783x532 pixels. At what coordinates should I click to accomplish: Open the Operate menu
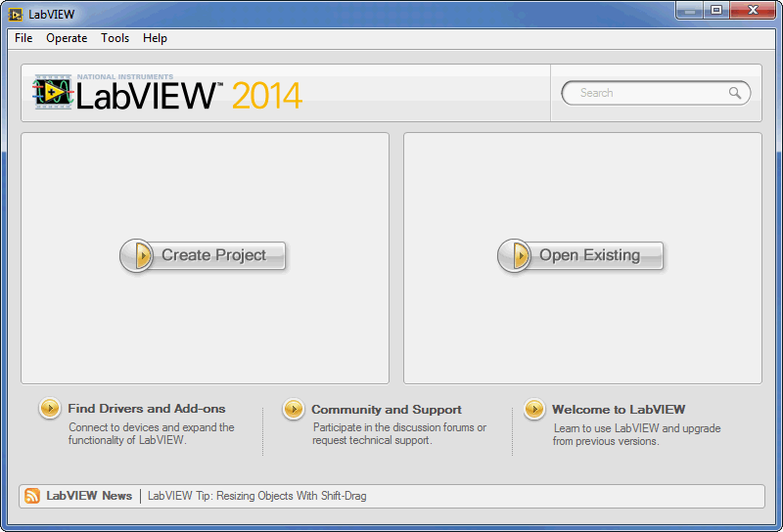pos(67,38)
